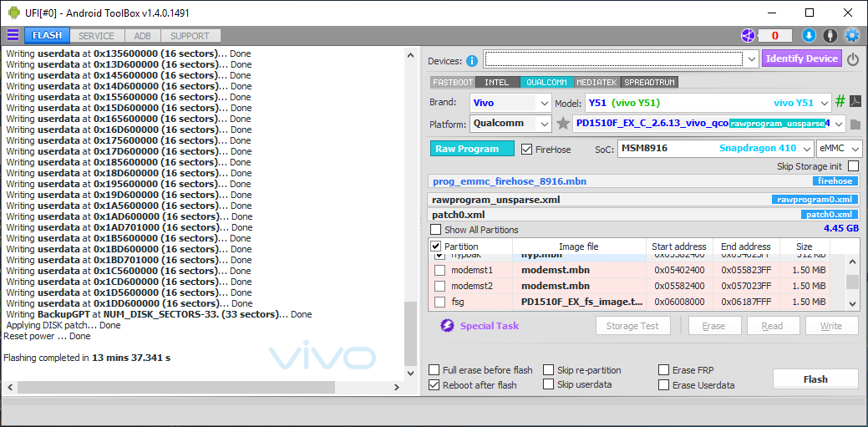Enable Skip re-partition checkbox

tap(548, 370)
